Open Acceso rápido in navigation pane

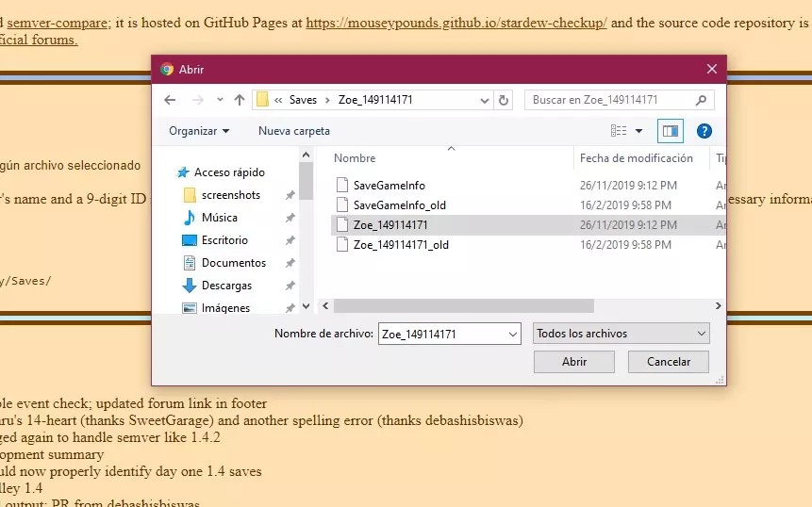pyautogui.click(x=229, y=172)
